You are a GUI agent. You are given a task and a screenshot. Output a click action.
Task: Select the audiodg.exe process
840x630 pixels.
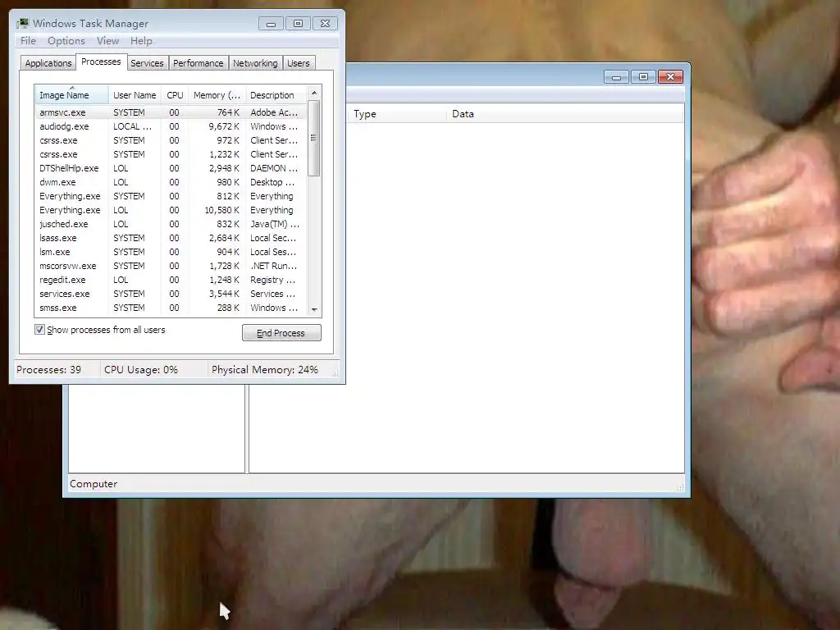pyautogui.click(x=171, y=126)
